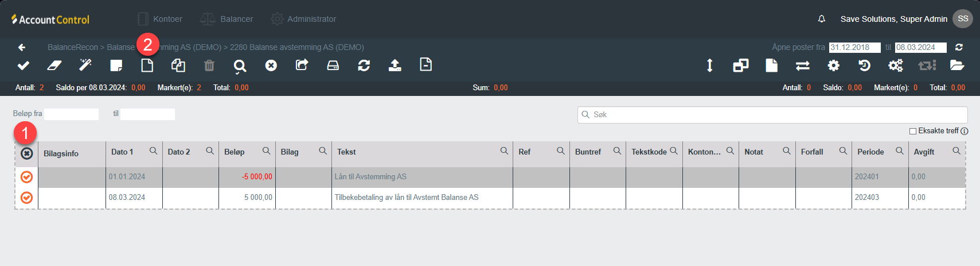Open the Beløp column filter magnifier
Viewport: 980px width, 266px height.
266,151
